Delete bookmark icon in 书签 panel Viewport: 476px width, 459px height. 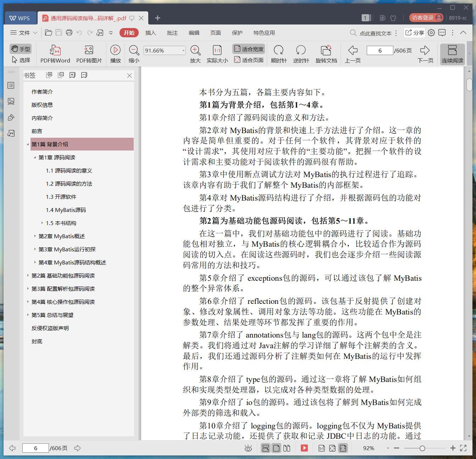[x=84, y=75]
